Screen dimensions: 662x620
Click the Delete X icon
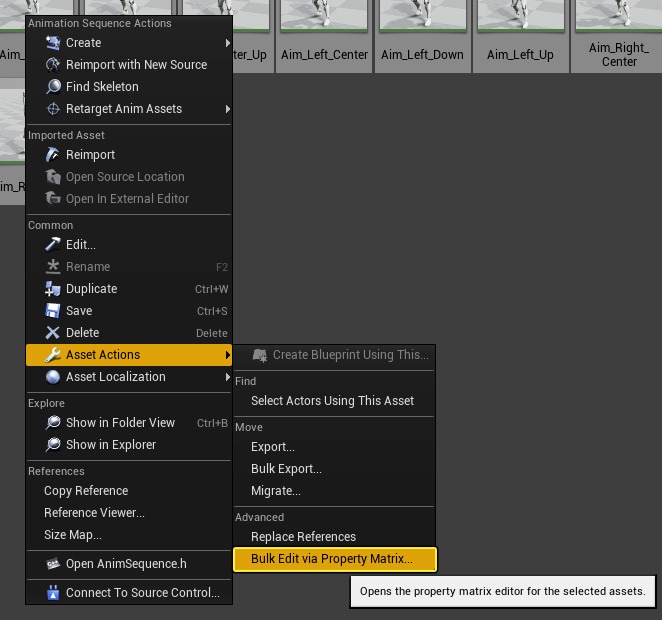(x=54, y=333)
